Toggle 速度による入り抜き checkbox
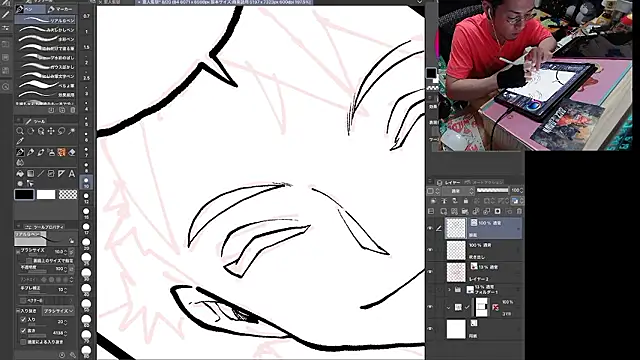 pos(23,342)
